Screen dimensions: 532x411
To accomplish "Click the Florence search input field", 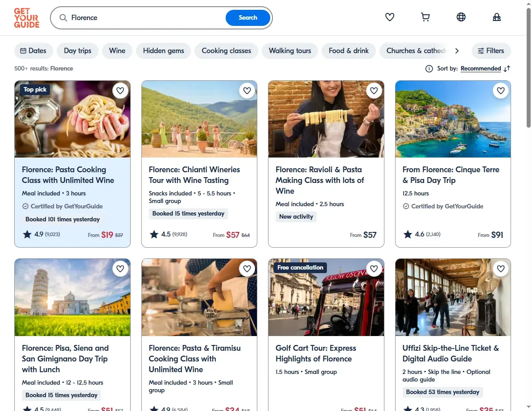I will pyautogui.click(x=146, y=18).
